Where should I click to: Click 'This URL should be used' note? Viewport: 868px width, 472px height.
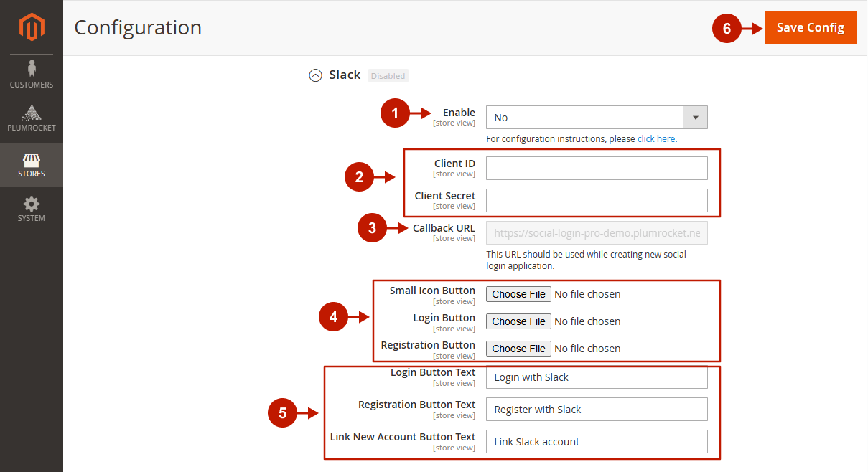(587, 260)
